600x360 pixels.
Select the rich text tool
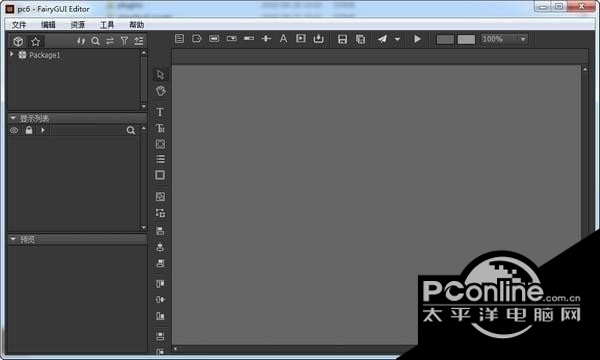point(160,128)
